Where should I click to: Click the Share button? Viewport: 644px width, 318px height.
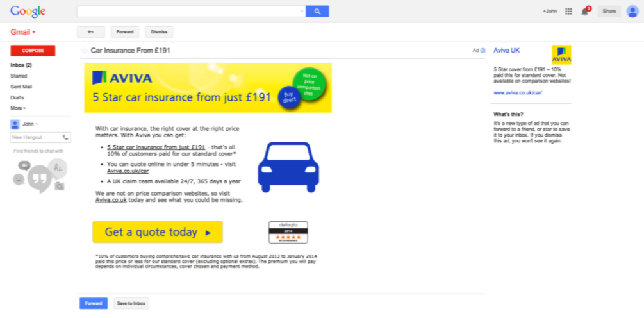[x=609, y=11]
